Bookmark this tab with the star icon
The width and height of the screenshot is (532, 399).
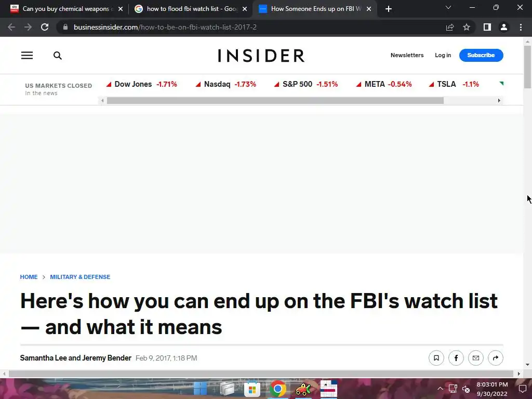coord(467,27)
